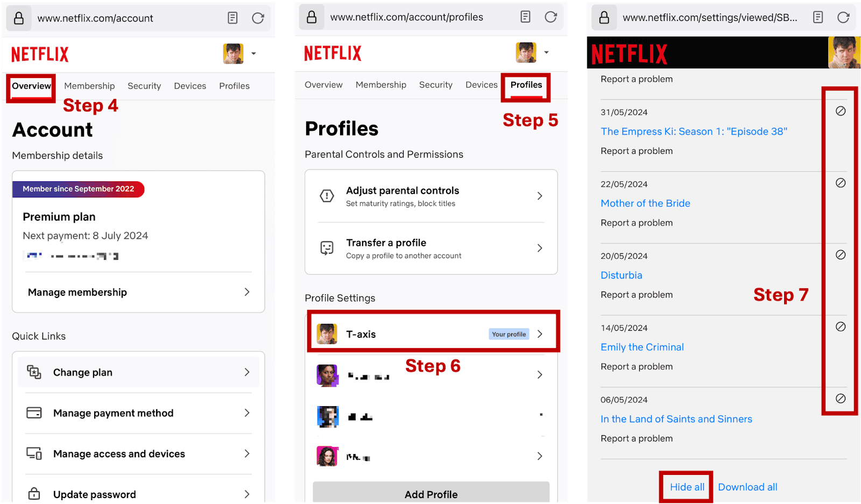861x504 pixels.
Task: Click the Netflix logo on the account page
Action: (x=39, y=54)
